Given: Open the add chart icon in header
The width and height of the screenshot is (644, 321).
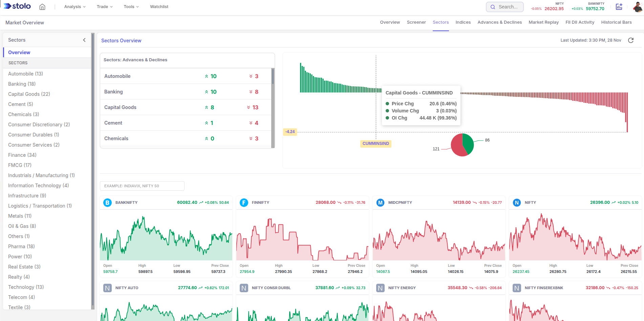Looking at the screenshot, I should click(x=619, y=7).
